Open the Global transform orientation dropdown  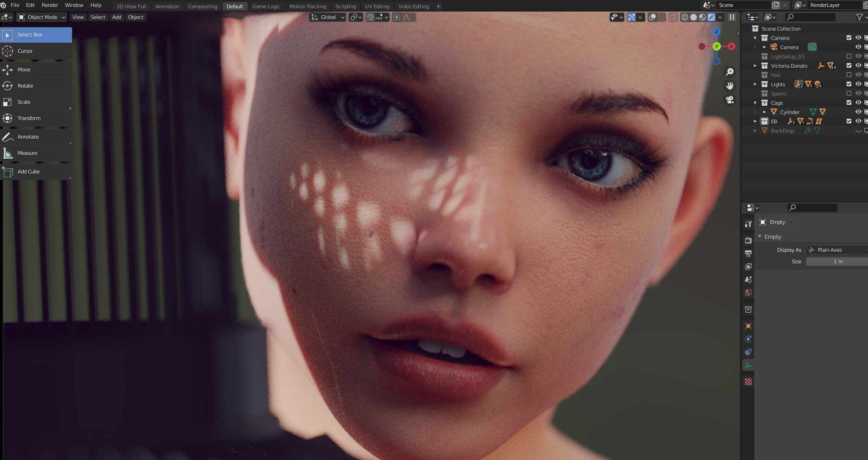pyautogui.click(x=328, y=17)
